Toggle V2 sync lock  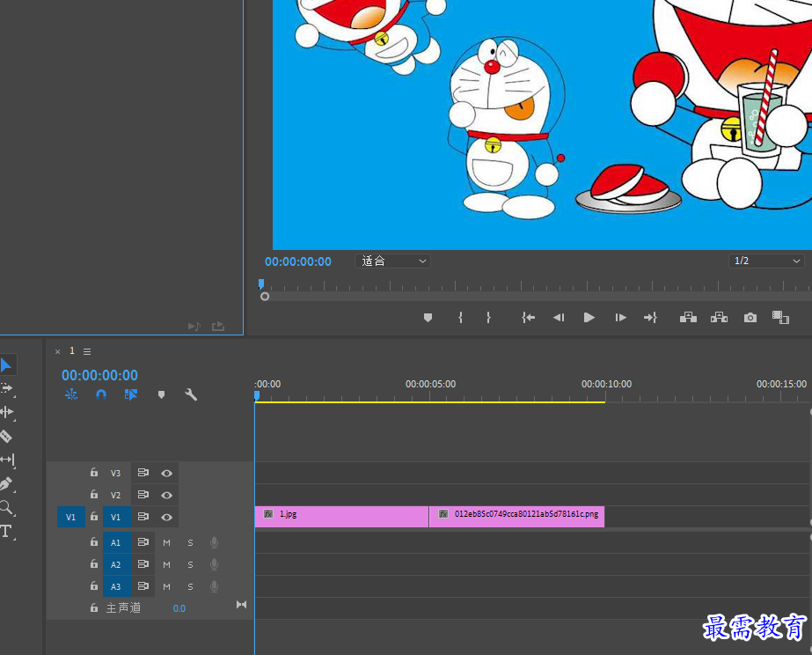point(143,495)
